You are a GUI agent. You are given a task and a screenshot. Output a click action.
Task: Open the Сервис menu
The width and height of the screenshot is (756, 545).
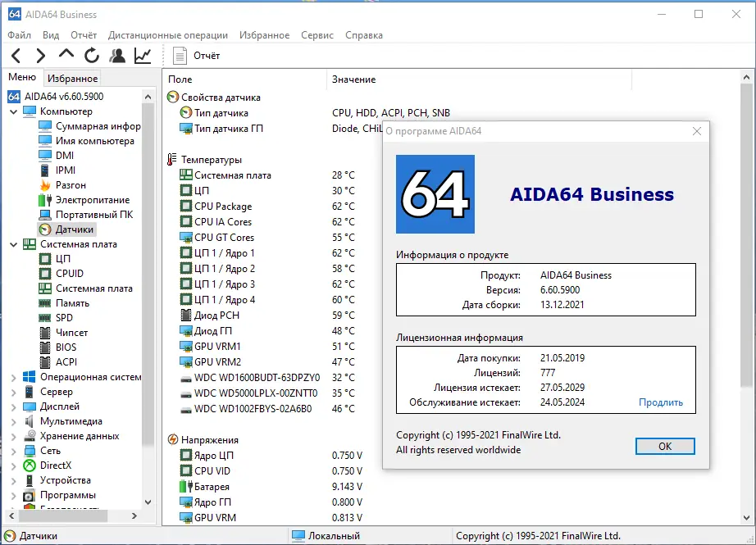317,35
